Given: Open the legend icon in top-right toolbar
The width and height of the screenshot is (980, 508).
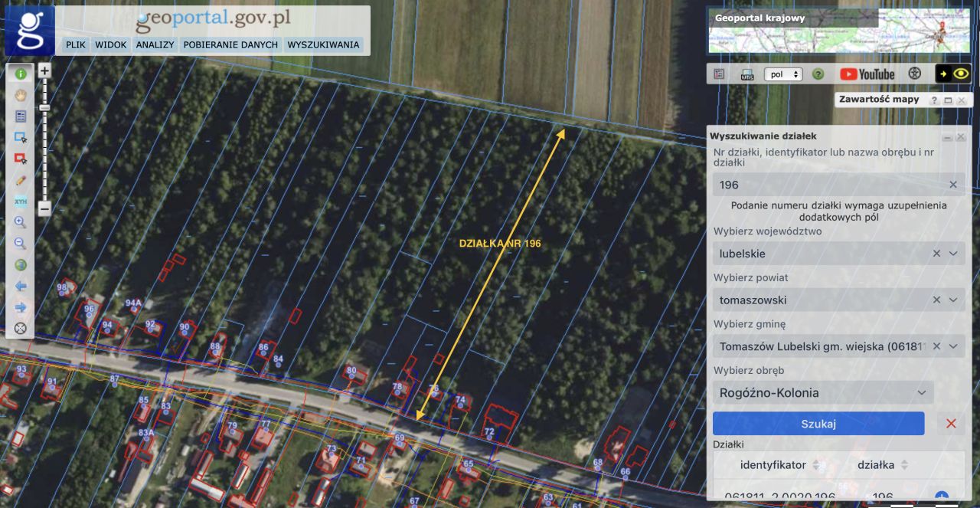Looking at the screenshot, I should click(x=719, y=74).
